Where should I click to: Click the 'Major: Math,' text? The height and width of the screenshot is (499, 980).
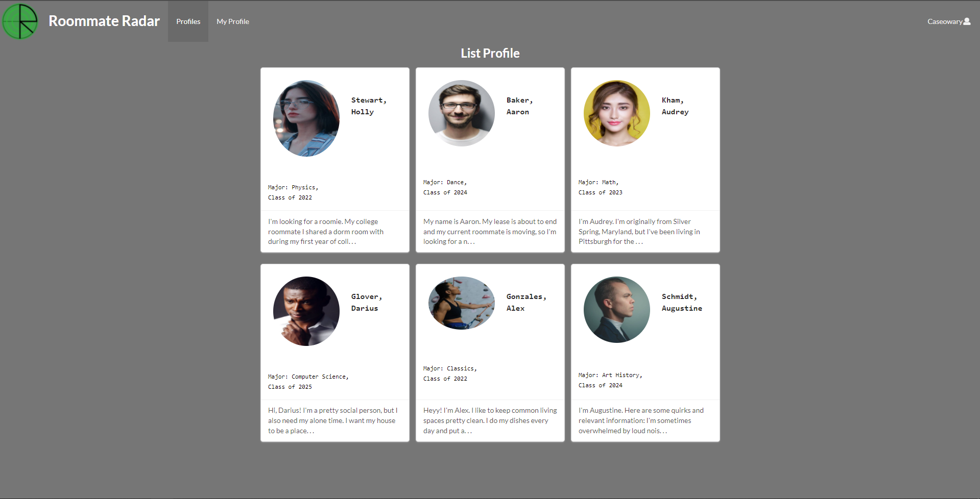point(599,182)
